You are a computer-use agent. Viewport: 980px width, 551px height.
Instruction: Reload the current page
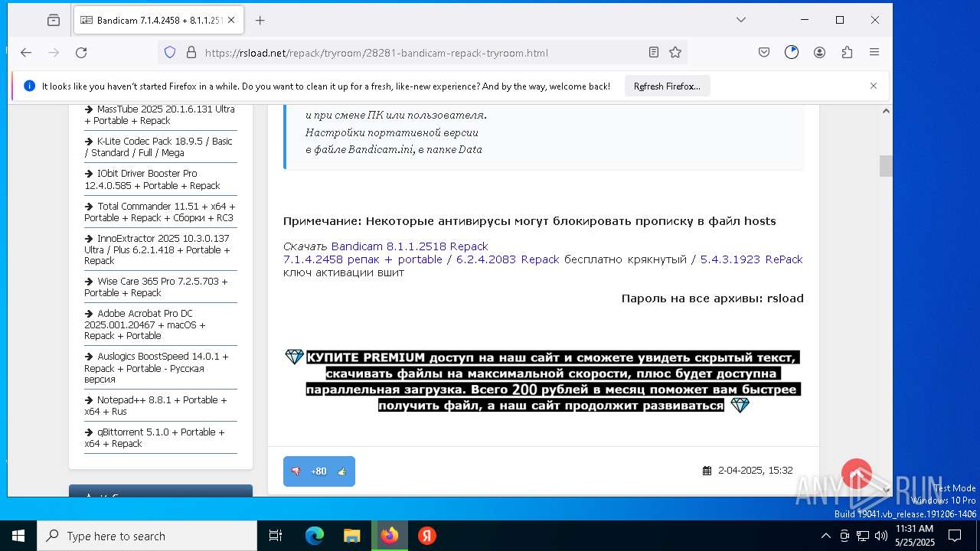coord(81,53)
